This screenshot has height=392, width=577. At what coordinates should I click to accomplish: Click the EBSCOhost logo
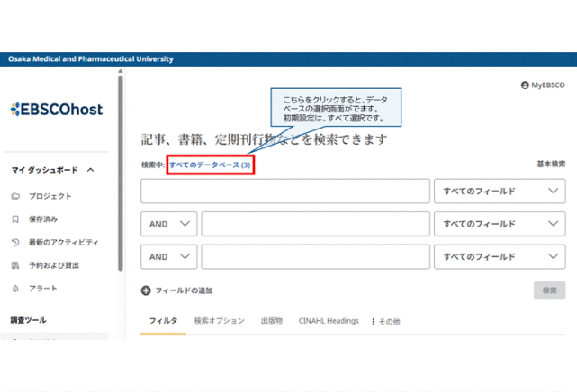57,110
